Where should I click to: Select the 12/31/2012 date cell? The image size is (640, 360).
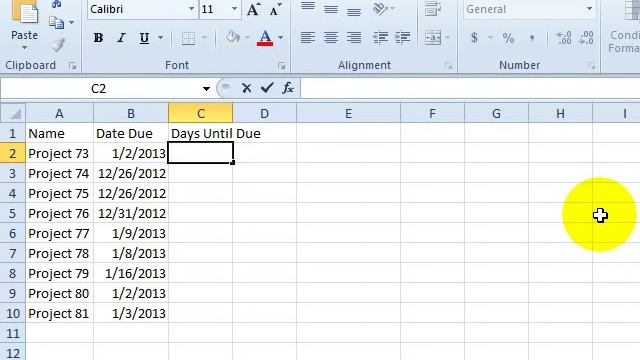point(131,213)
